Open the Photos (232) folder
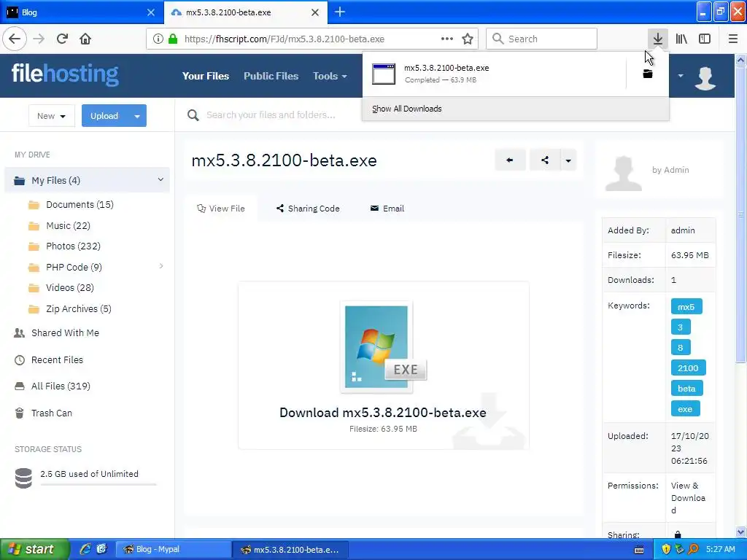This screenshot has width=747, height=560. [64, 246]
